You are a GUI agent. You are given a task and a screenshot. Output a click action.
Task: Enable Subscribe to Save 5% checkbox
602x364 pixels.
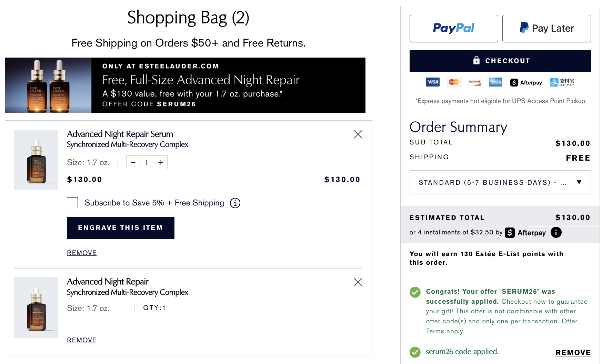pyautogui.click(x=72, y=203)
